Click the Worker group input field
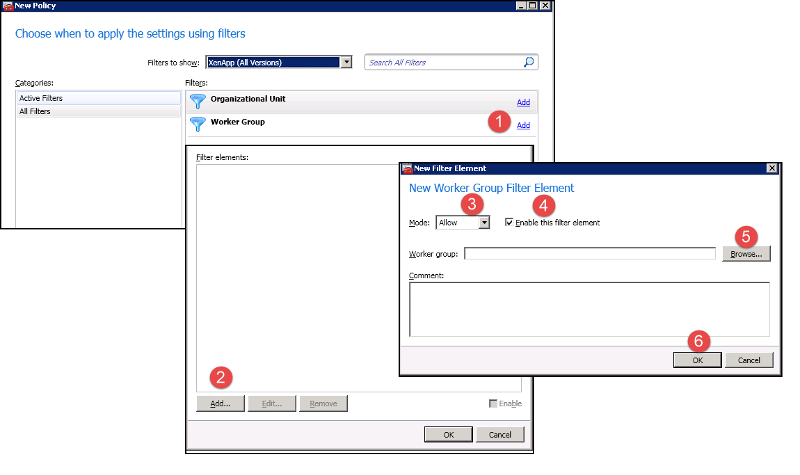The image size is (800, 475). pyautogui.click(x=590, y=254)
